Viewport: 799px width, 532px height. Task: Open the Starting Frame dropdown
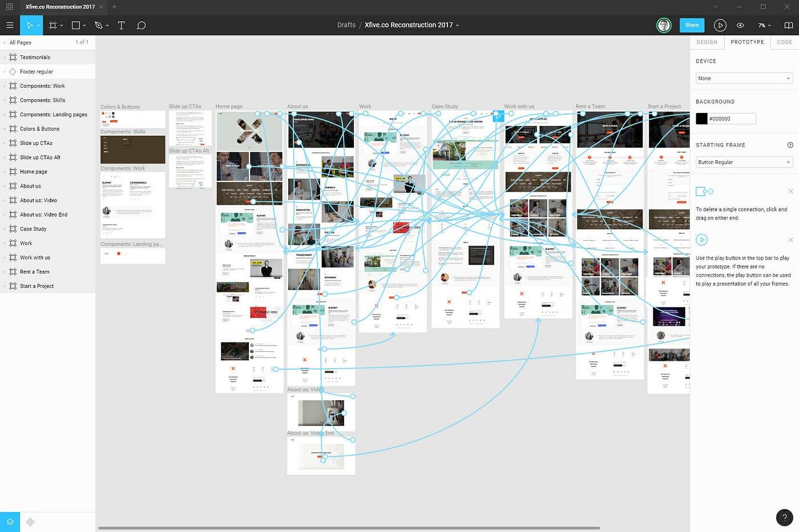click(x=744, y=162)
